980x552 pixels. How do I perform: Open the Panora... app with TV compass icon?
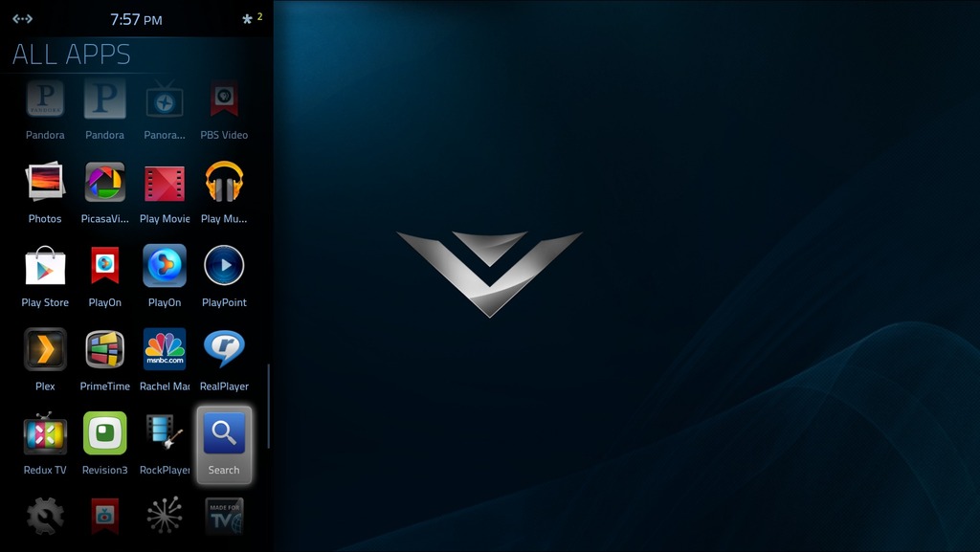click(x=165, y=109)
